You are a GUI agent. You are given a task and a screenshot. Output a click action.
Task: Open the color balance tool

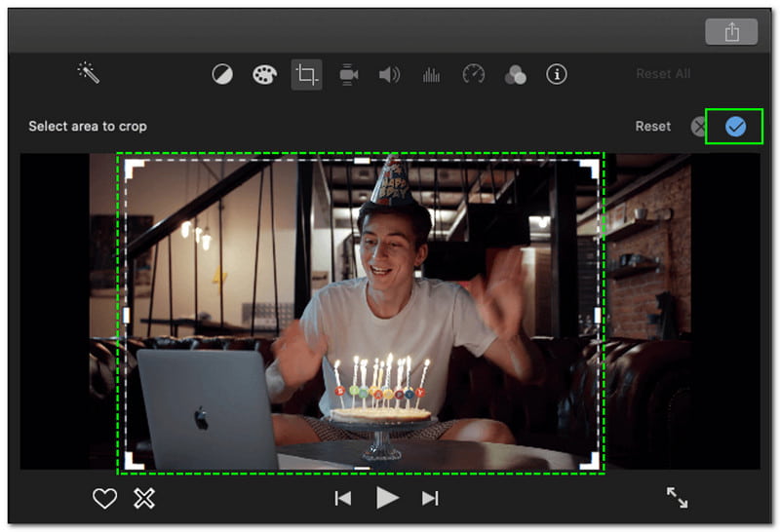tap(222, 75)
